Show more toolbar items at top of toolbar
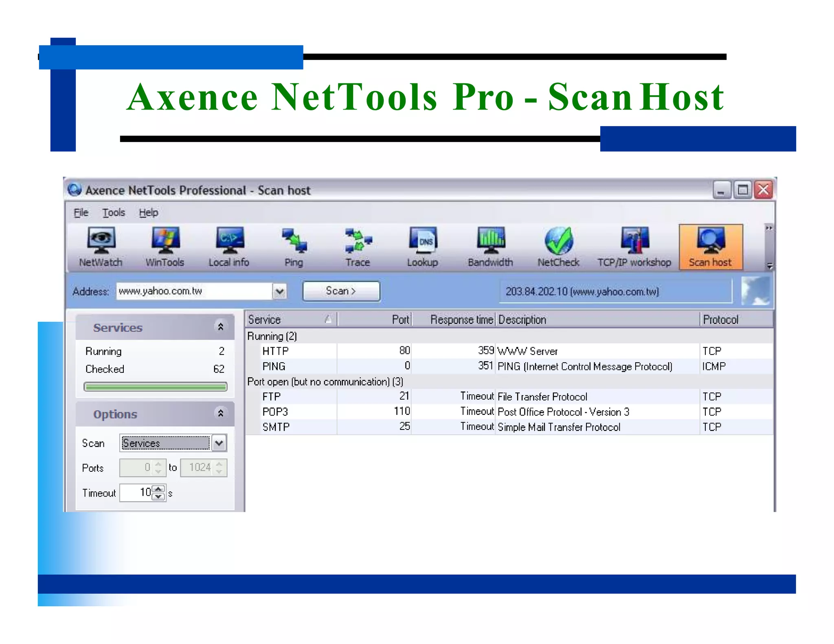This screenshot has height=644, width=834. tap(769, 228)
